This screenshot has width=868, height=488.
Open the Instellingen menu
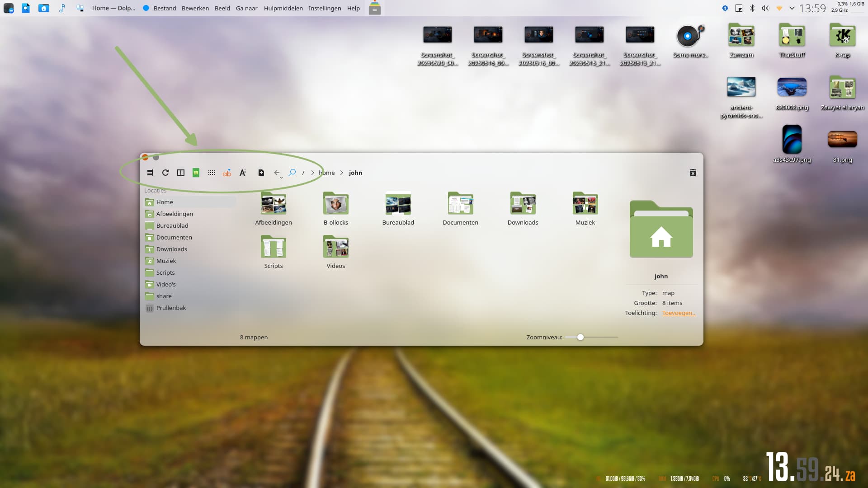[x=325, y=8]
